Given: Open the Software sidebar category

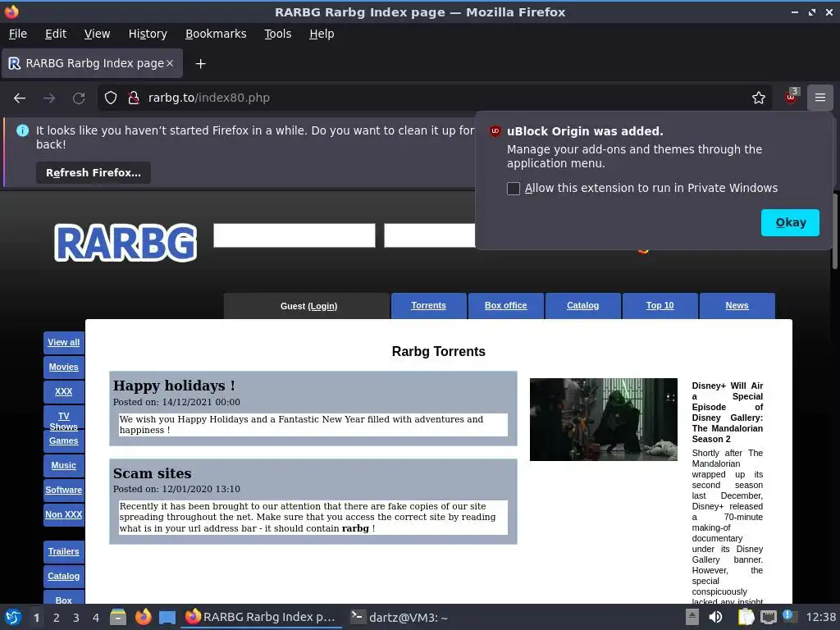Looking at the screenshot, I should (64, 490).
